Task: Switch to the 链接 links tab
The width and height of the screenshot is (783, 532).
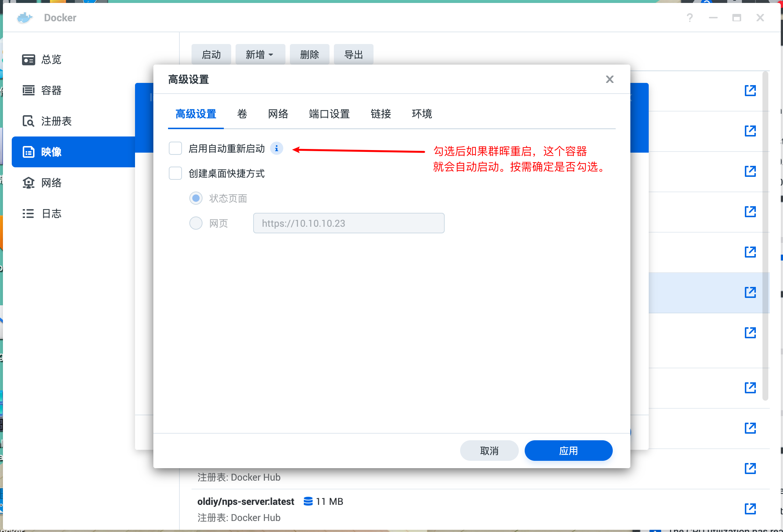Action: [x=381, y=114]
